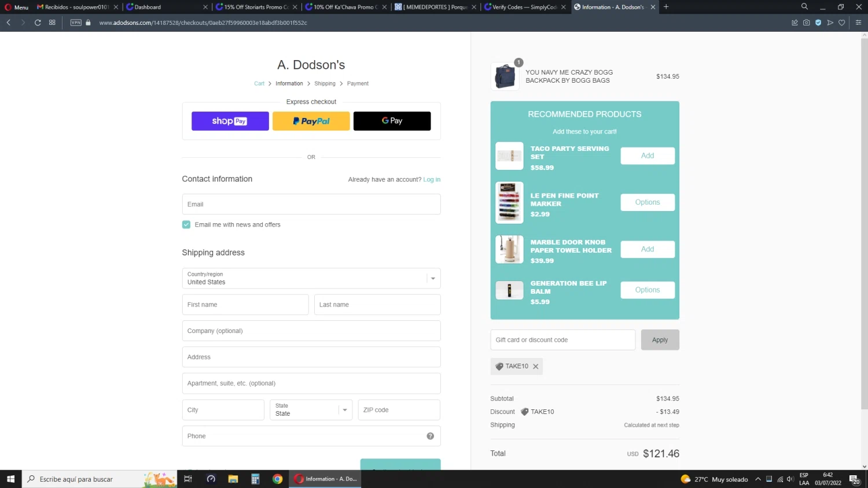Screen dimensions: 868x488
Task: Open Options for Generation Bee Lip Balm
Action: coord(648,290)
